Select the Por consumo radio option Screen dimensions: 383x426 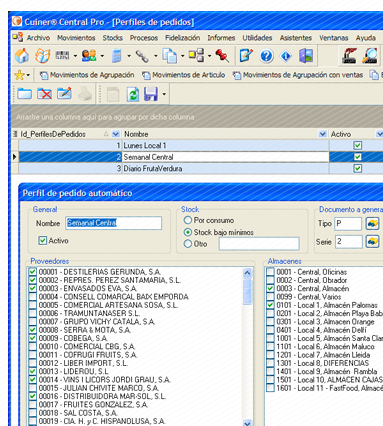point(188,220)
